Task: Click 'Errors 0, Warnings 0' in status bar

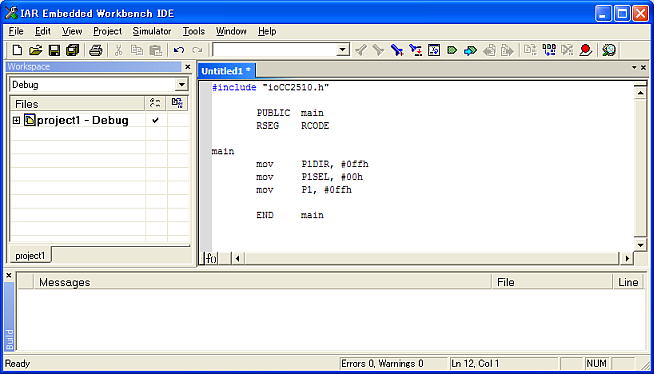Action: [382, 364]
